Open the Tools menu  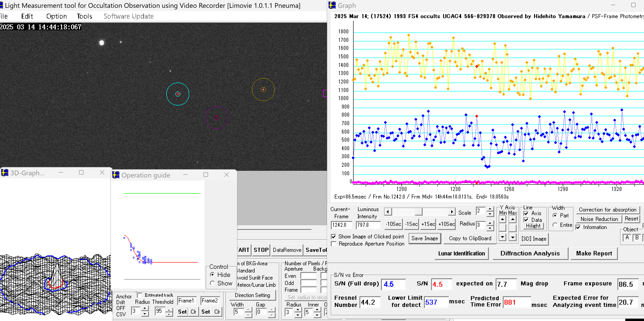coord(84,16)
